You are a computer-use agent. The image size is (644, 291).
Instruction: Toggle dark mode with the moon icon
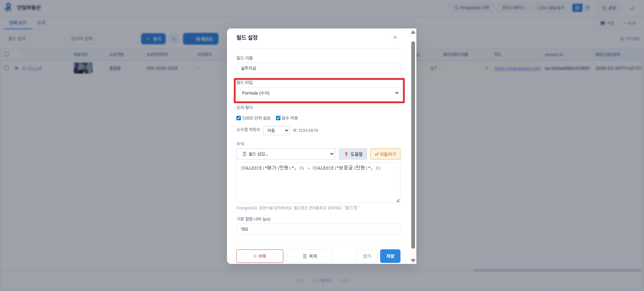[631, 8]
